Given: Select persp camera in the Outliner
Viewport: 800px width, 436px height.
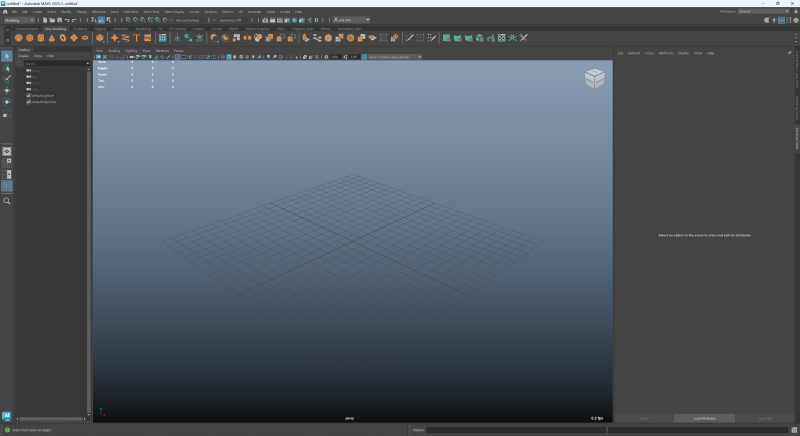Looking at the screenshot, I should (x=35, y=70).
